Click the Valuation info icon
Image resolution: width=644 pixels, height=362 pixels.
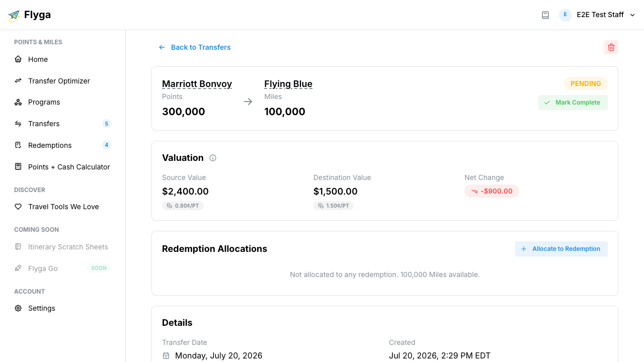(213, 158)
